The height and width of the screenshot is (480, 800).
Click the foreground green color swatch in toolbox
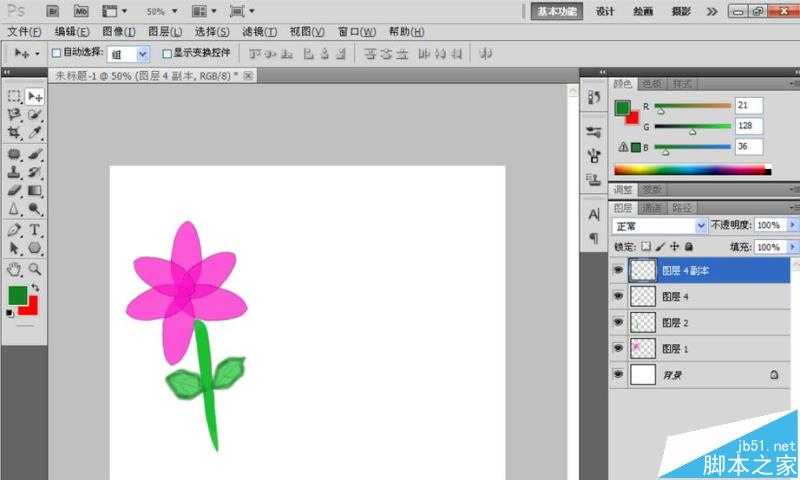point(17,295)
